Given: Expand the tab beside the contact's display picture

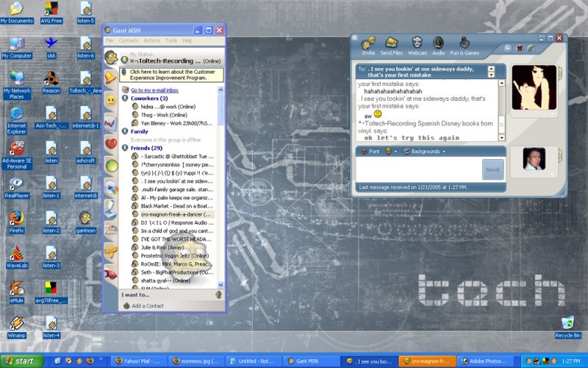Looking at the screenshot, I should [561, 73].
